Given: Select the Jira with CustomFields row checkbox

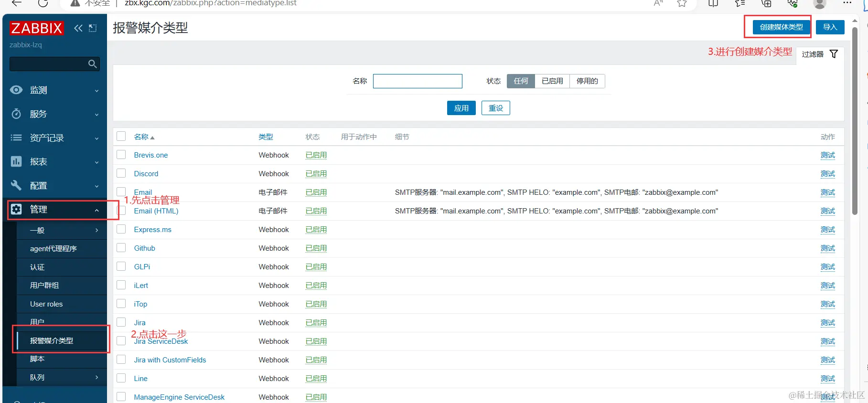Looking at the screenshot, I should tap(121, 360).
